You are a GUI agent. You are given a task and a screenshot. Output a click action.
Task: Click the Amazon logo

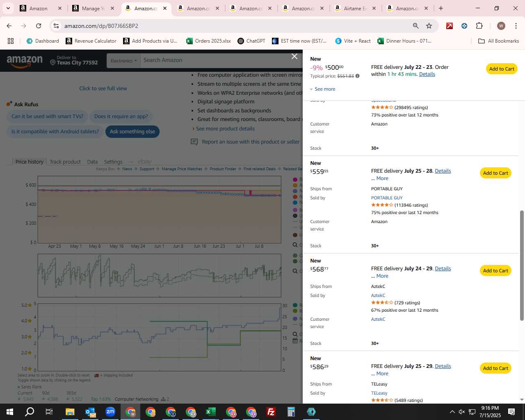click(25, 61)
